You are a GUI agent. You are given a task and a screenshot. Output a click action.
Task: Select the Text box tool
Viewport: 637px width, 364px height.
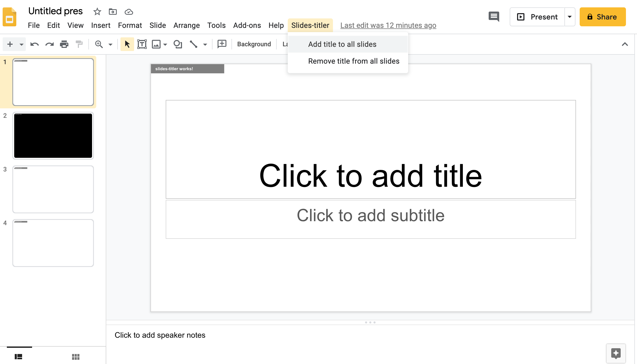[142, 44]
